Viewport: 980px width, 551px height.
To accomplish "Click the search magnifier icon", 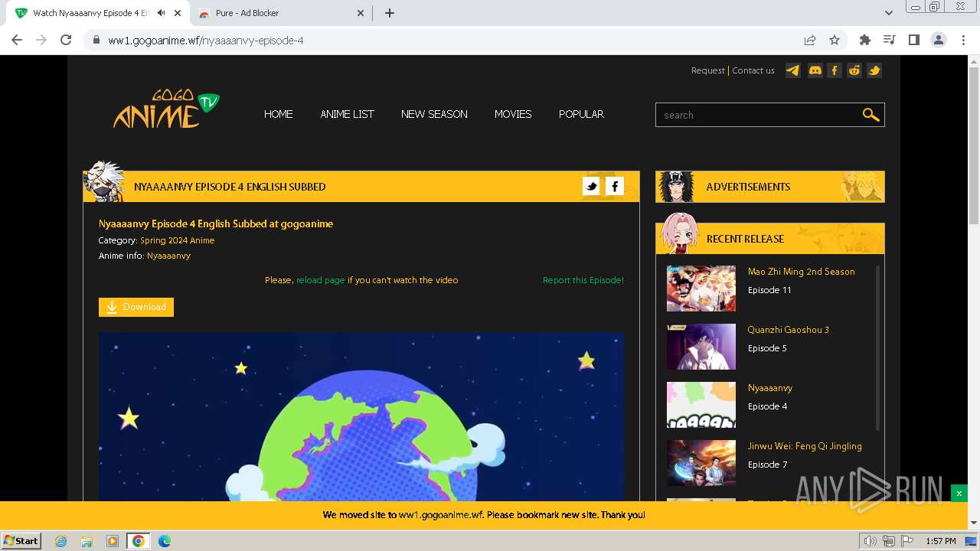I will click(871, 115).
